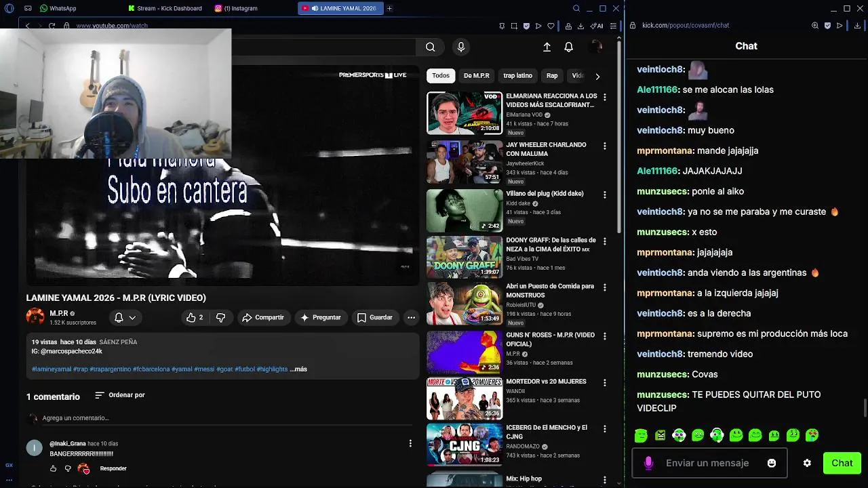Click the purple microphone in chat input

648,463
